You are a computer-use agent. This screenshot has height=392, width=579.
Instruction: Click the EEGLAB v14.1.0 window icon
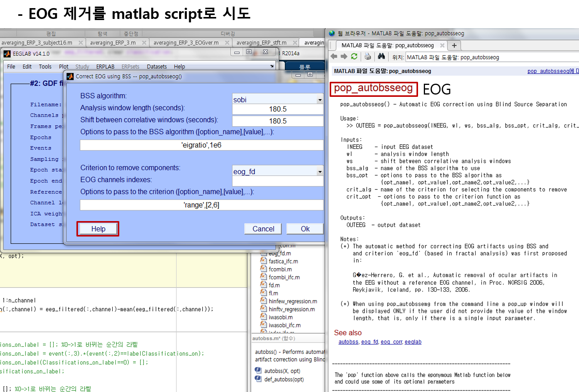[x=7, y=54]
